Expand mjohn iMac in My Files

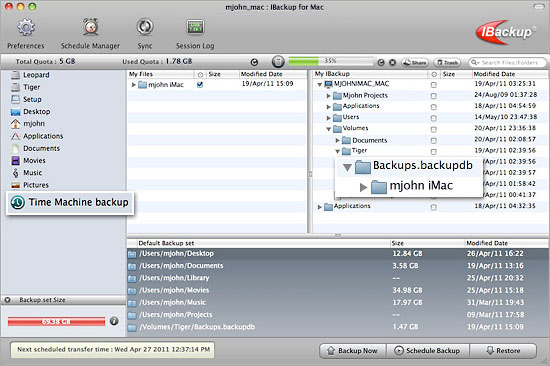pyautogui.click(x=134, y=85)
